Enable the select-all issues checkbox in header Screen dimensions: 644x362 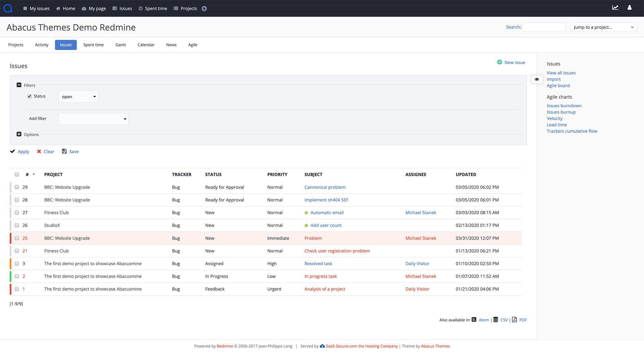[17, 174]
